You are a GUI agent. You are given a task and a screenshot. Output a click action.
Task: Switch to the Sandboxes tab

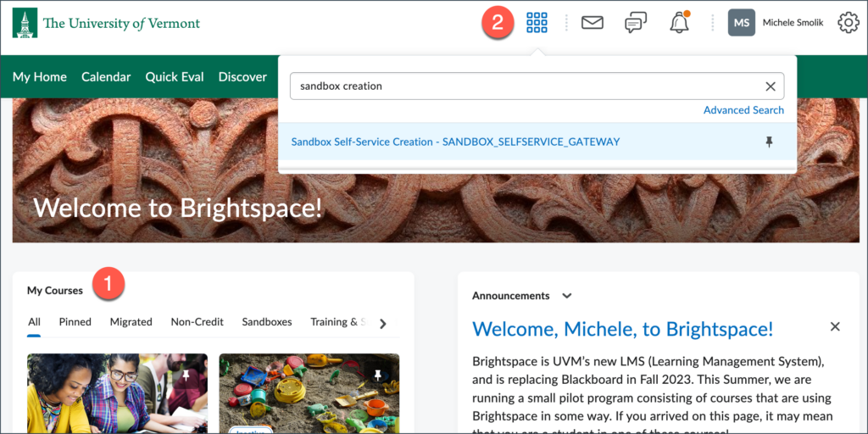267,322
